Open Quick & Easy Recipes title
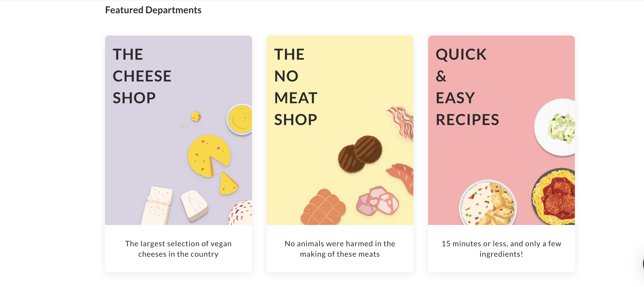 [x=467, y=87]
